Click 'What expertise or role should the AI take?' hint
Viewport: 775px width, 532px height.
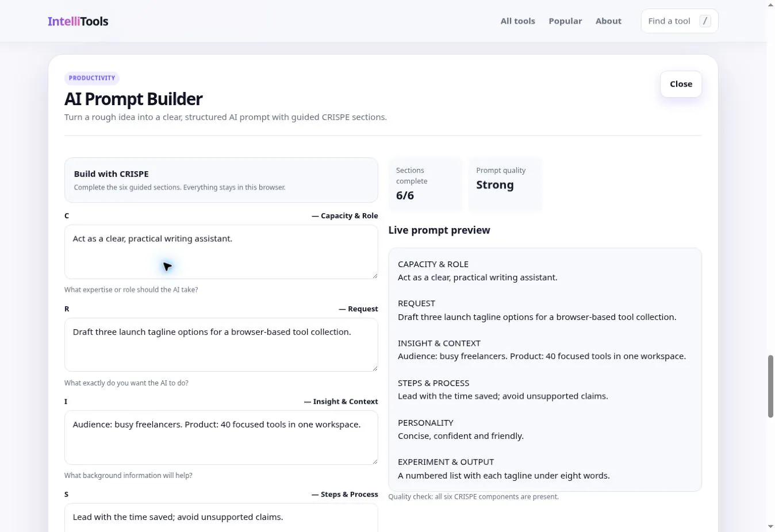coord(131,290)
